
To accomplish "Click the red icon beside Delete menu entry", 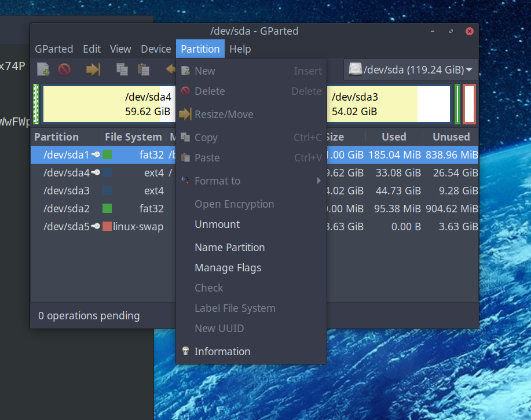I will [x=185, y=91].
